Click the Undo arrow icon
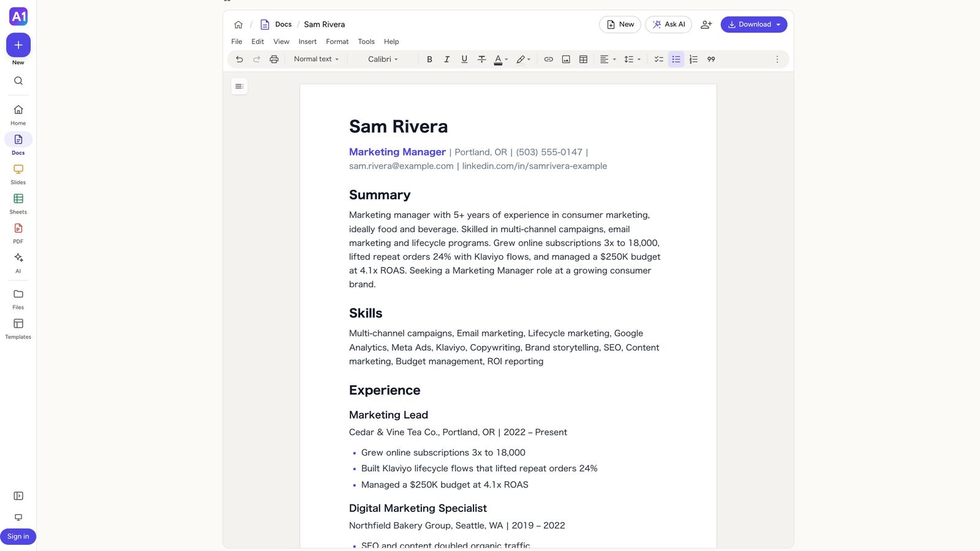Screen dimensions: 980x551 tap(239, 59)
